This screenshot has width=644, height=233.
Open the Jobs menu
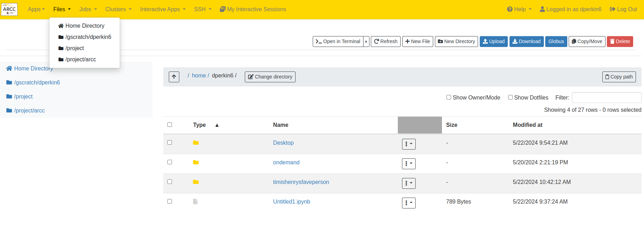(88, 9)
